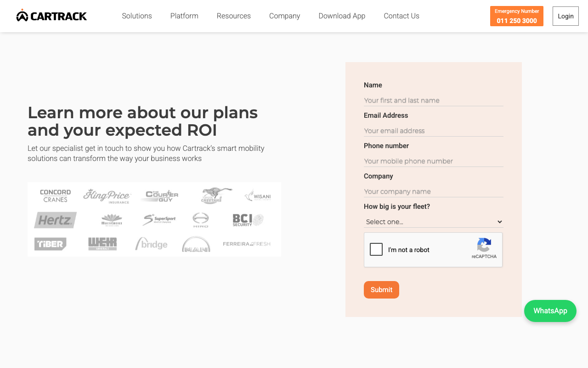Expand the fleet size dropdown
Viewport: 588px width, 368px height.
(x=434, y=222)
